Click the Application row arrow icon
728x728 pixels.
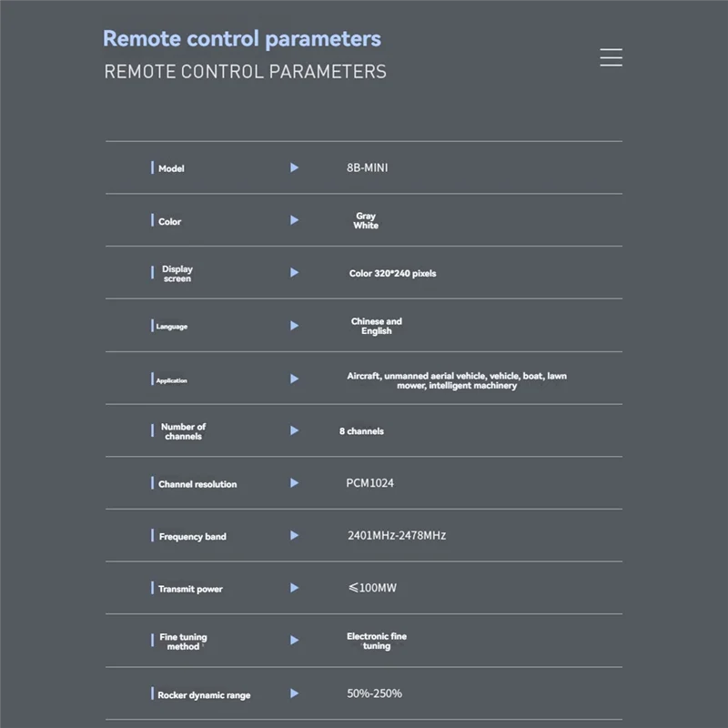294,379
